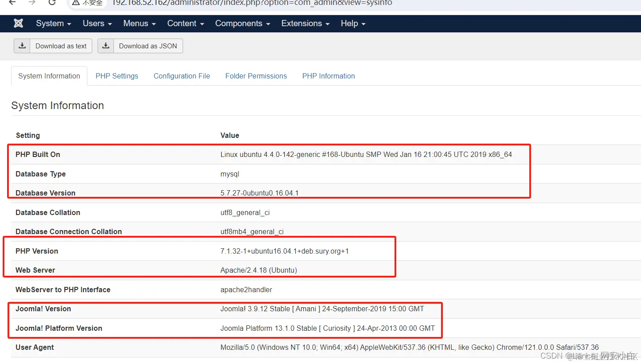The image size is (641, 364).
Task: Expand the Help dropdown
Action: click(353, 23)
